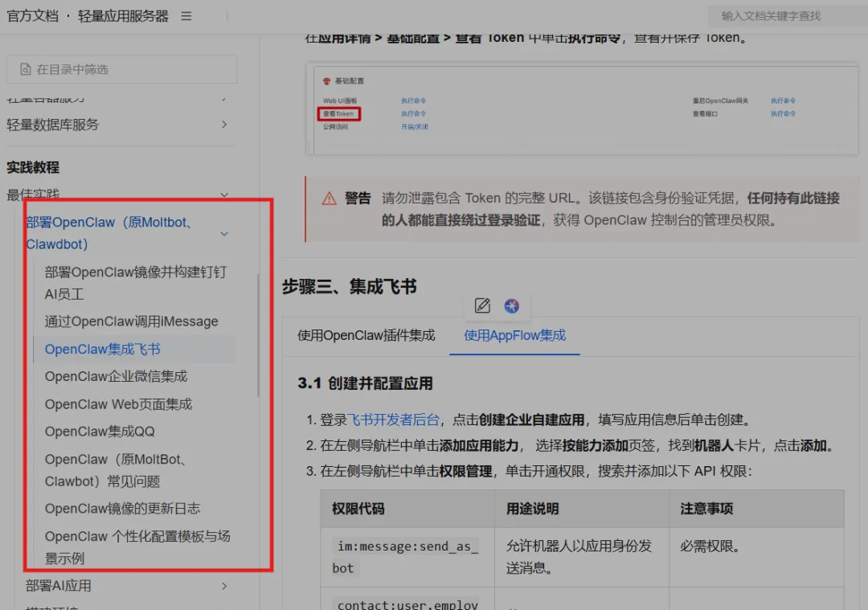
Task: Click the AI assistant star icon
Action: 512,305
